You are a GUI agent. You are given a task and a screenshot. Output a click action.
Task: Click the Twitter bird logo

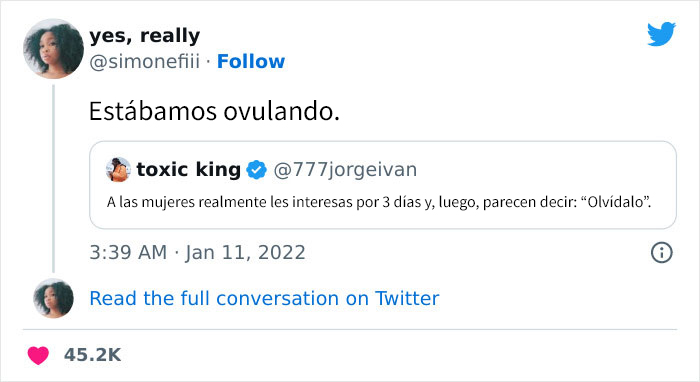pos(661,34)
